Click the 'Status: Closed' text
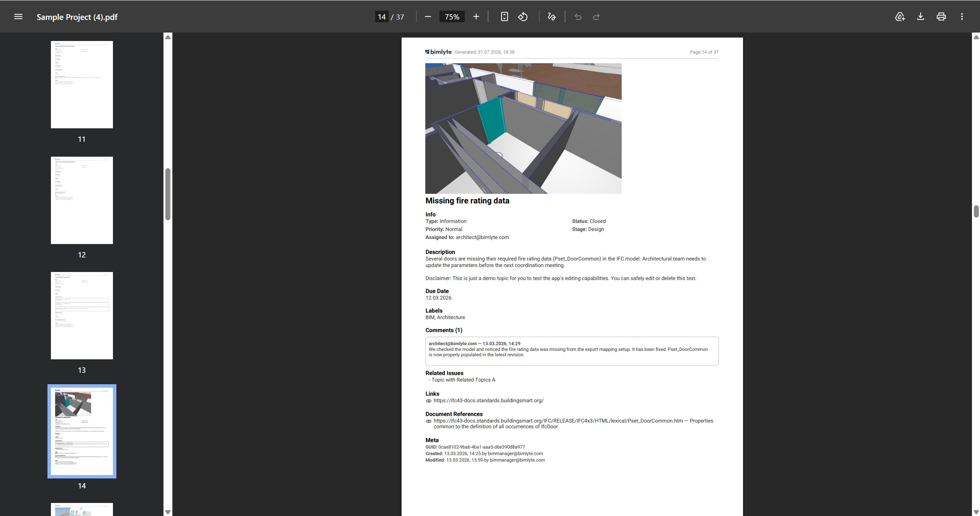 coord(589,221)
